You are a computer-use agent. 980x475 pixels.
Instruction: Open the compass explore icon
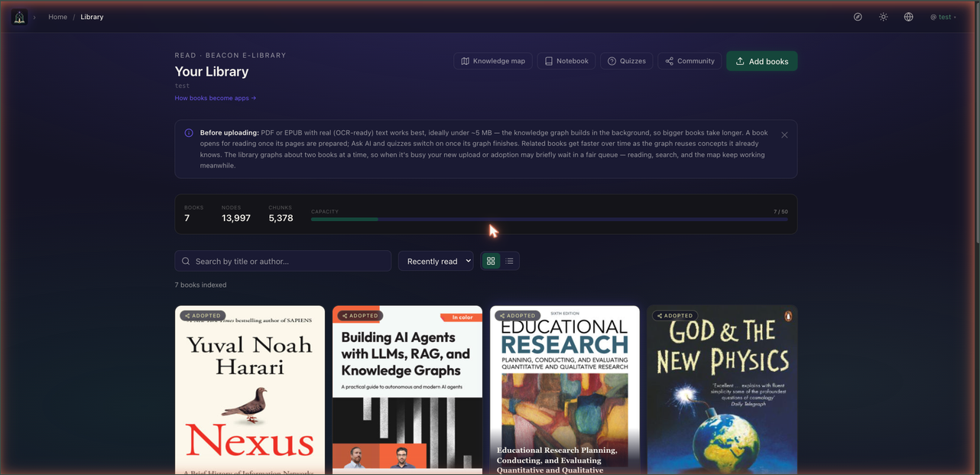(858, 17)
